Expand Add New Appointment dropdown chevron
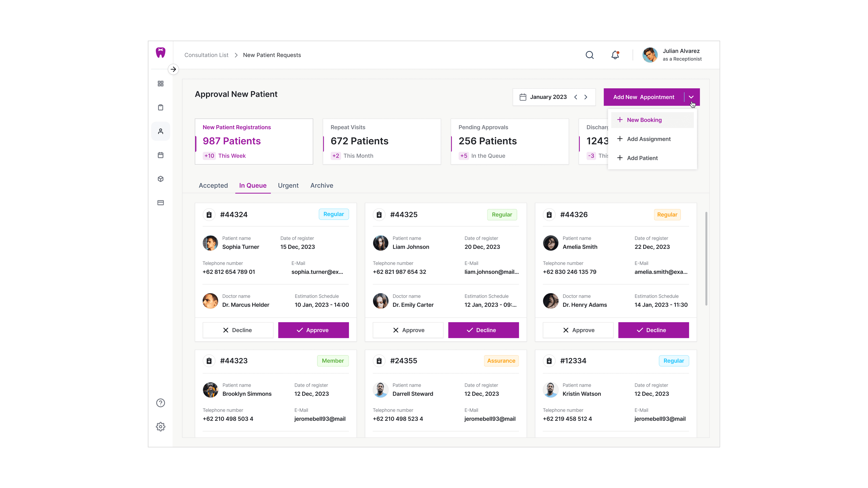Viewport: 868px width, 488px height. coord(691,97)
